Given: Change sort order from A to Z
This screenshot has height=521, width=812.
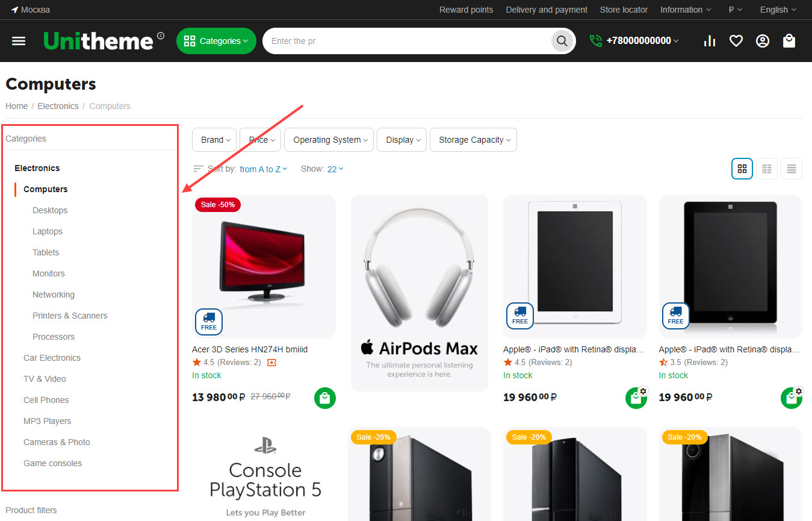Looking at the screenshot, I should [263, 169].
